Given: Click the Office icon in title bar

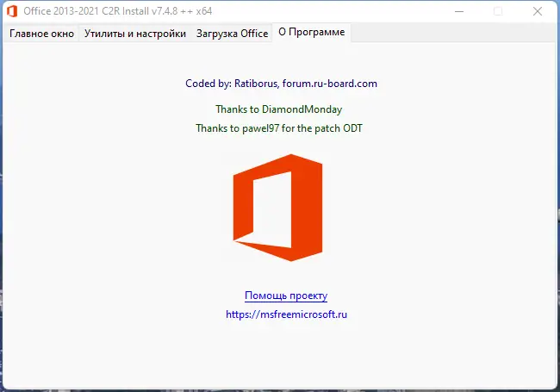Looking at the screenshot, I should point(12,11).
